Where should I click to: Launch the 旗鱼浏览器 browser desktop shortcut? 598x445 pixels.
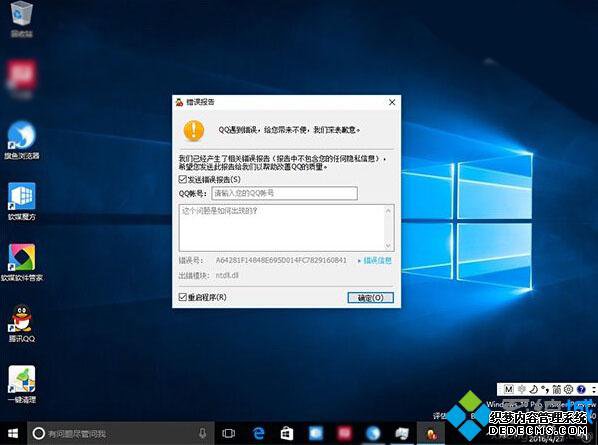click(22, 139)
